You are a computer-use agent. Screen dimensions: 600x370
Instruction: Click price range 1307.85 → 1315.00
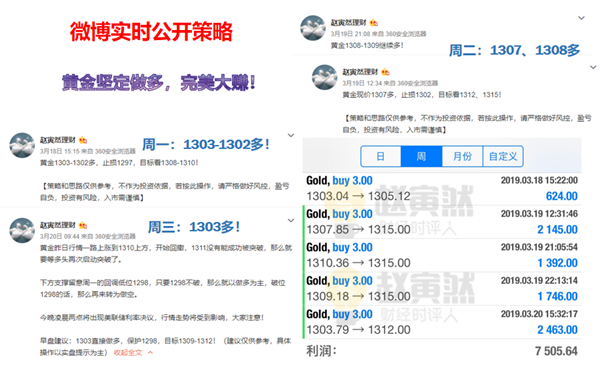click(x=358, y=230)
